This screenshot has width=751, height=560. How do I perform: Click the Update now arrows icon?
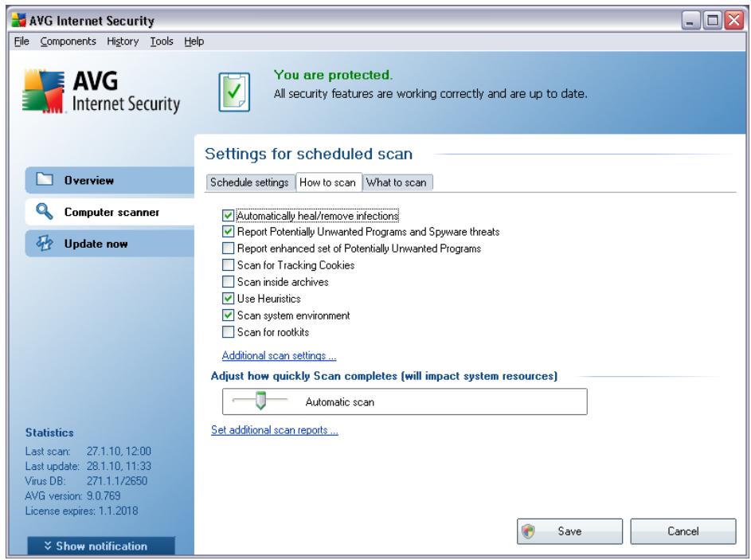tap(45, 243)
